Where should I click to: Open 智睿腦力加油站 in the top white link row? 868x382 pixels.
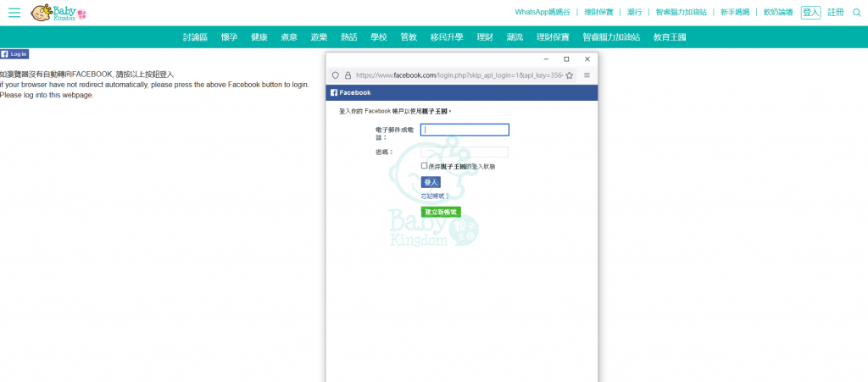681,12
